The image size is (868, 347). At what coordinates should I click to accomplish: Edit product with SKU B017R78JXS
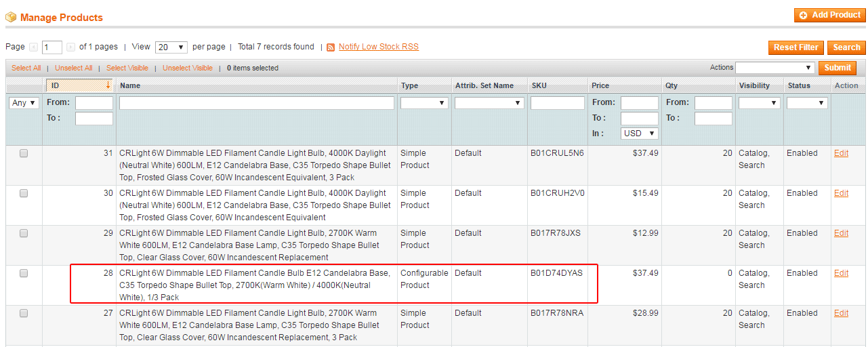841,233
